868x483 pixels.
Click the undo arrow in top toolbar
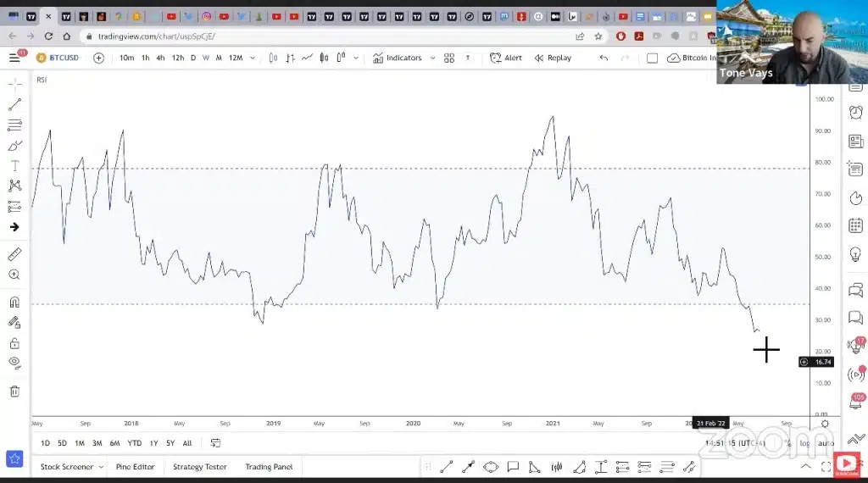tap(604, 58)
